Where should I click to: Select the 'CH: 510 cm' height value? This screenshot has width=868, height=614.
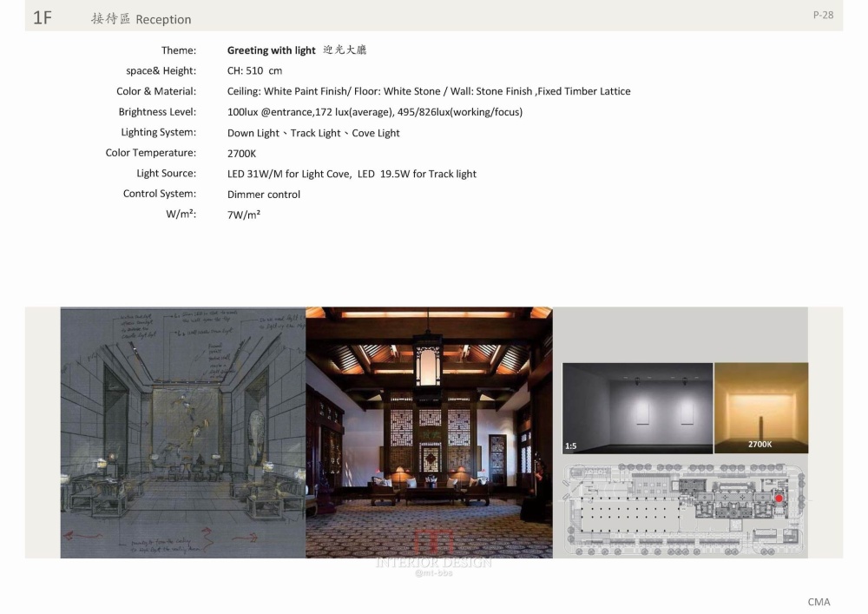[x=254, y=71]
